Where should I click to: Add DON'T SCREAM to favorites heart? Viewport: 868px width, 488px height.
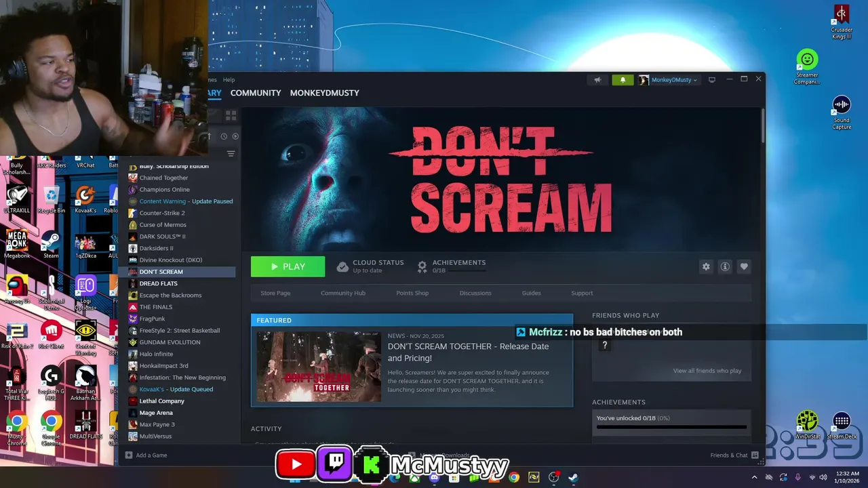(x=744, y=266)
